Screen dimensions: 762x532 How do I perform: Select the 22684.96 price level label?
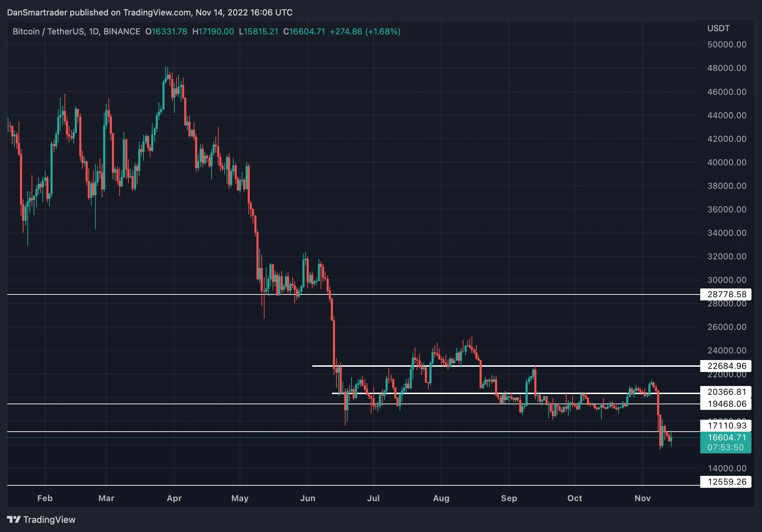point(726,366)
